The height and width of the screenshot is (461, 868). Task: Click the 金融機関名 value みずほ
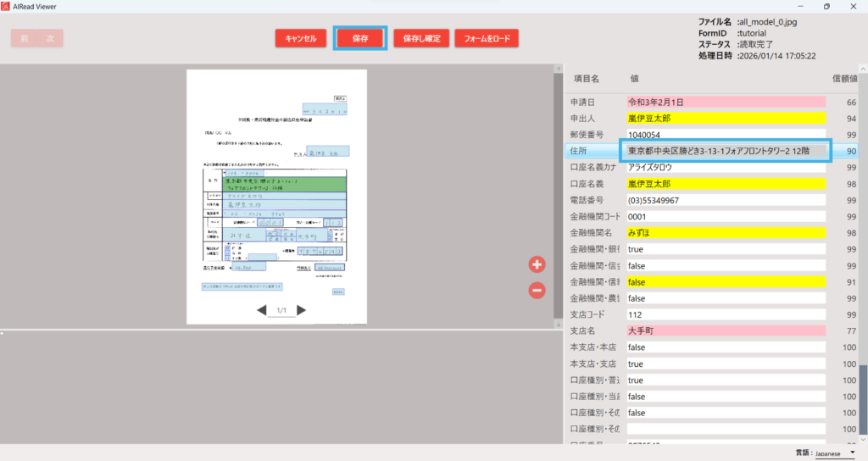(725, 233)
